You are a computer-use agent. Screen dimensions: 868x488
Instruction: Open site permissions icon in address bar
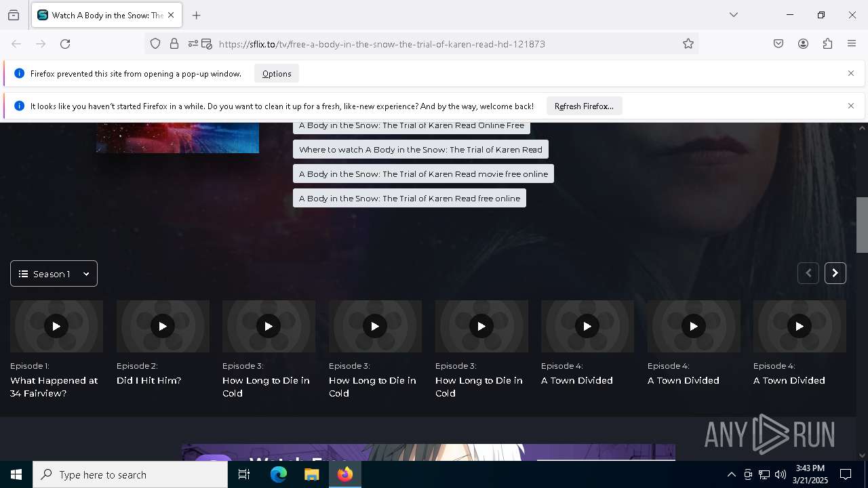[x=193, y=44]
